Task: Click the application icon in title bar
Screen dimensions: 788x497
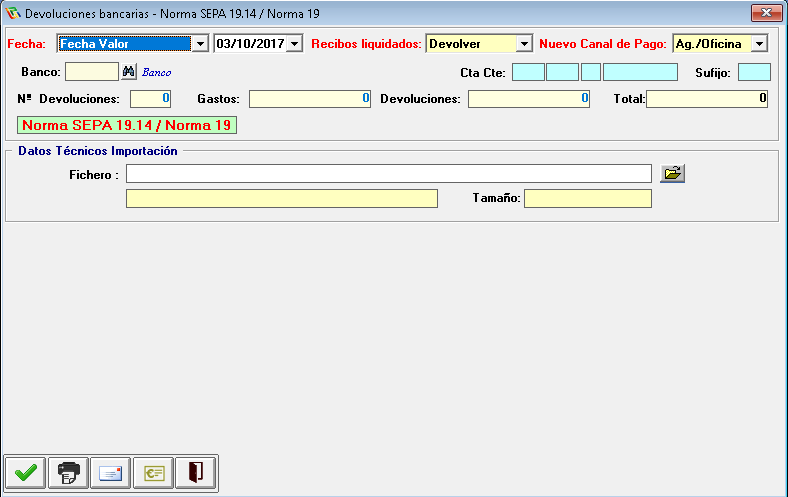Action: click(13, 13)
